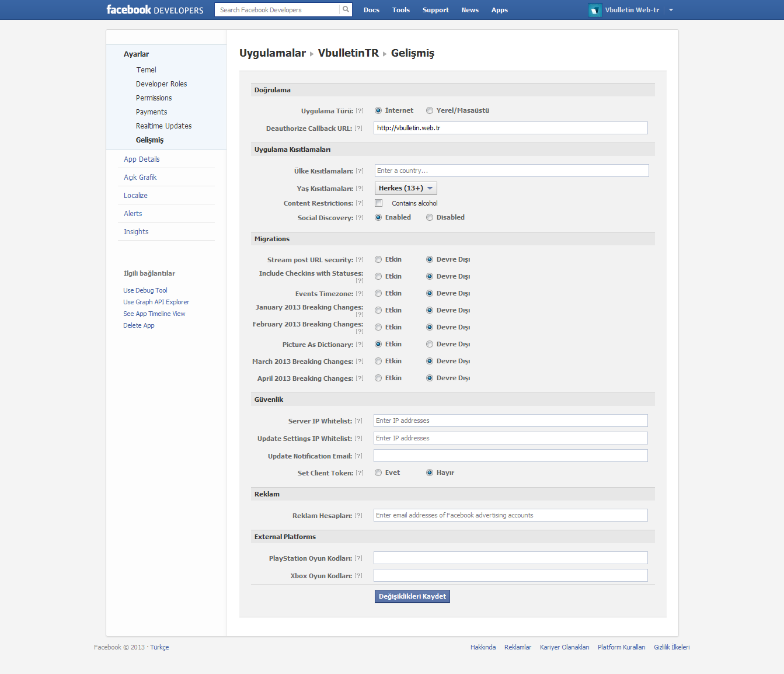Check the Contains alcohol checkbox
Image resolution: width=784 pixels, height=674 pixels.
click(x=379, y=203)
